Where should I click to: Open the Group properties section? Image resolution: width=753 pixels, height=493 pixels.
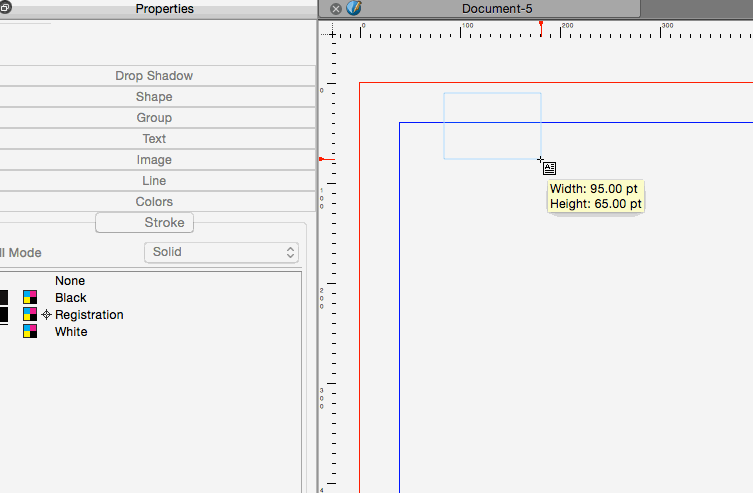point(154,118)
